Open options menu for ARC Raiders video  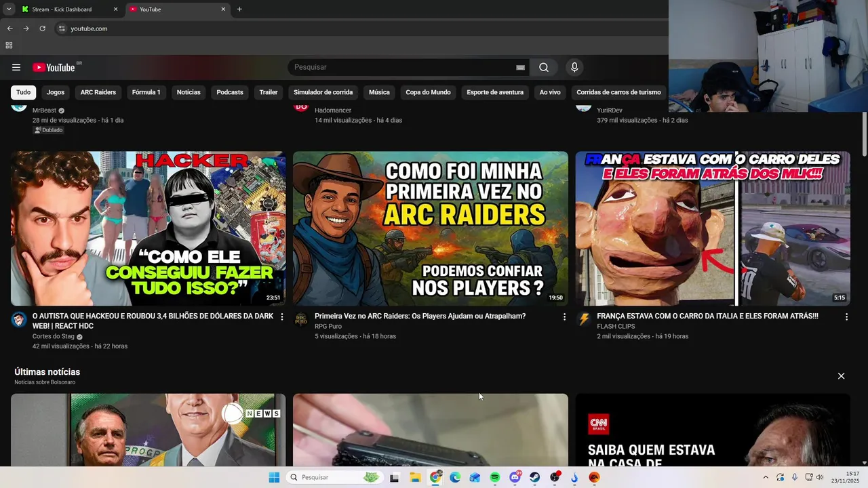tap(564, 317)
